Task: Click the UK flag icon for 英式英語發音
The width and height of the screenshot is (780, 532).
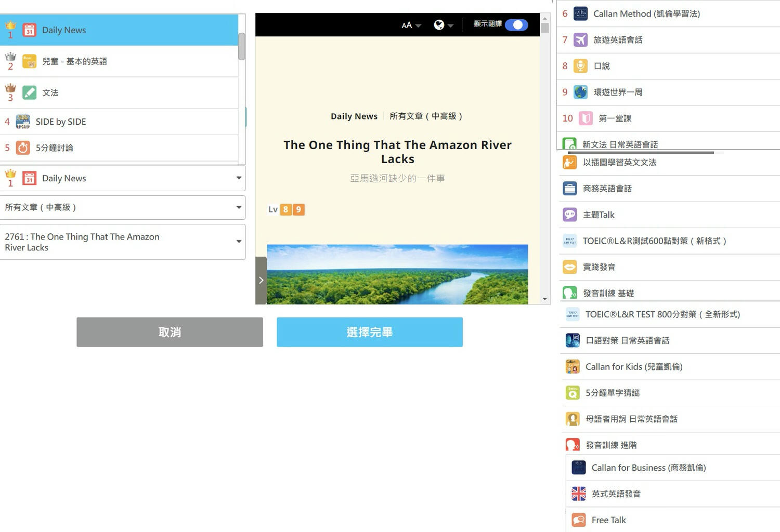Action: click(578, 494)
